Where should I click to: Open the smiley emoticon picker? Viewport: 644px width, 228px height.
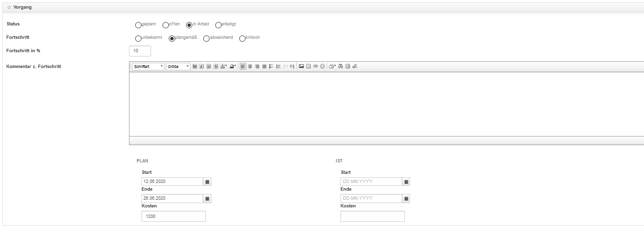click(322, 67)
